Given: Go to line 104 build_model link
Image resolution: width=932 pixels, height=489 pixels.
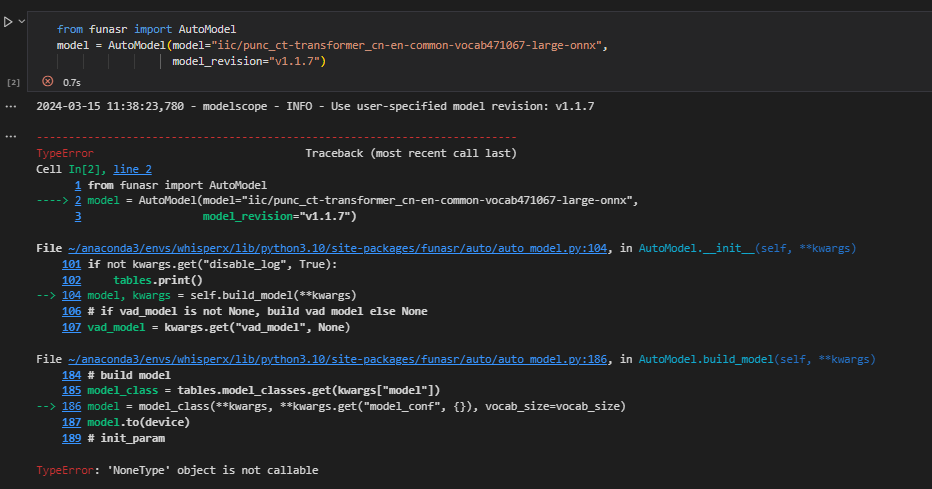Looking at the screenshot, I should (x=71, y=295).
